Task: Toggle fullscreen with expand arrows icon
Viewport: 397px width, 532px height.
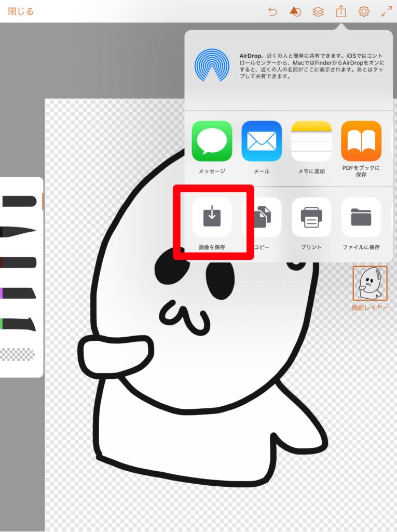Action: [387, 11]
